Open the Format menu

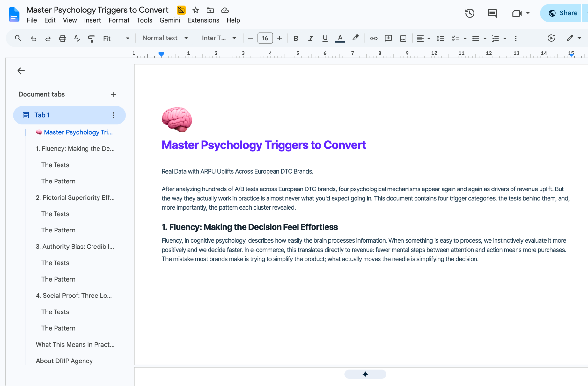click(119, 20)
